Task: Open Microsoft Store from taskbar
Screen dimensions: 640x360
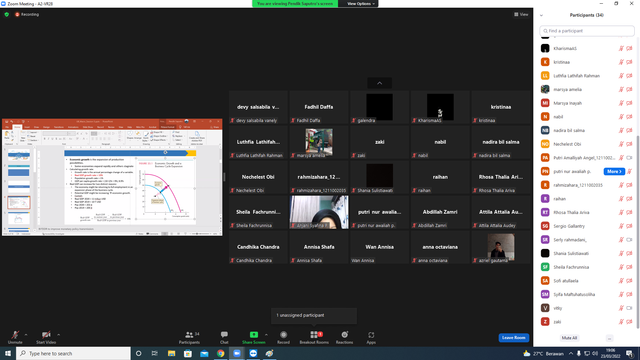Action: coord(188,353)
